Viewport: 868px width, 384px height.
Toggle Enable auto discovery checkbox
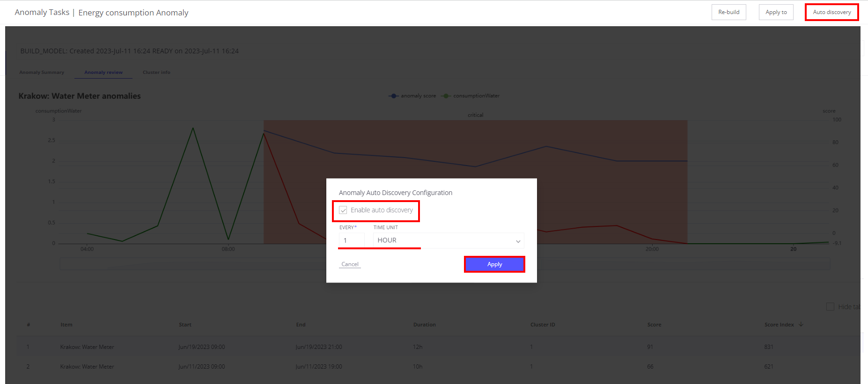pyautogui.click(x=343, y=210)
